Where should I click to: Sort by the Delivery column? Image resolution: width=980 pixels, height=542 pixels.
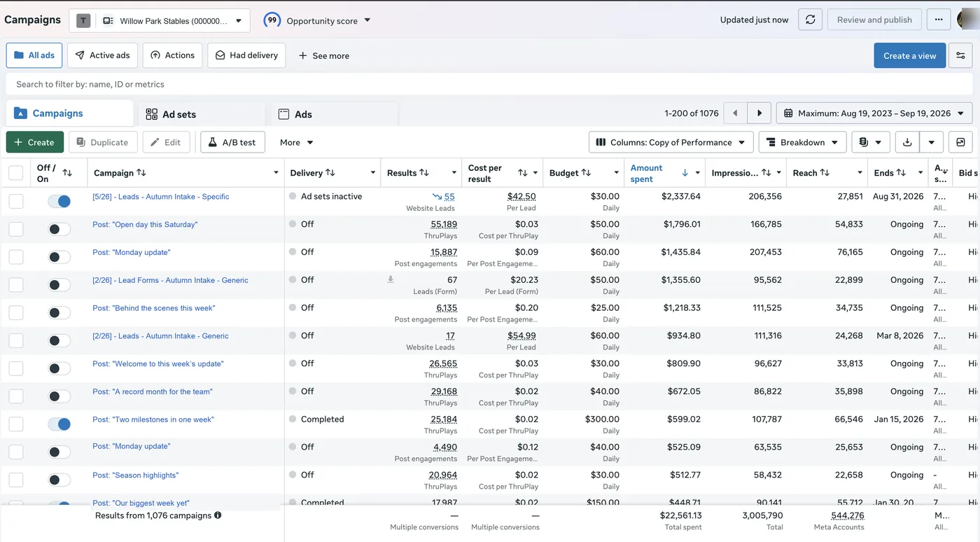coord(330,173)
